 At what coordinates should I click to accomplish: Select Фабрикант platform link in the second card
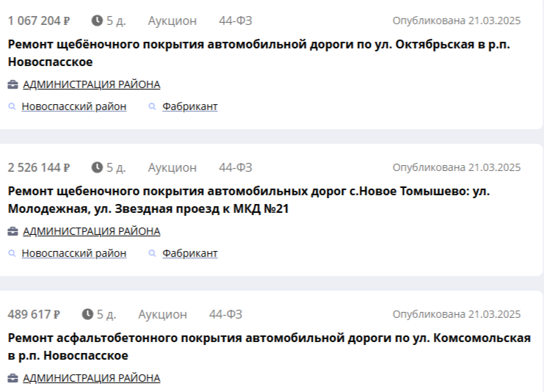[189, 253]
